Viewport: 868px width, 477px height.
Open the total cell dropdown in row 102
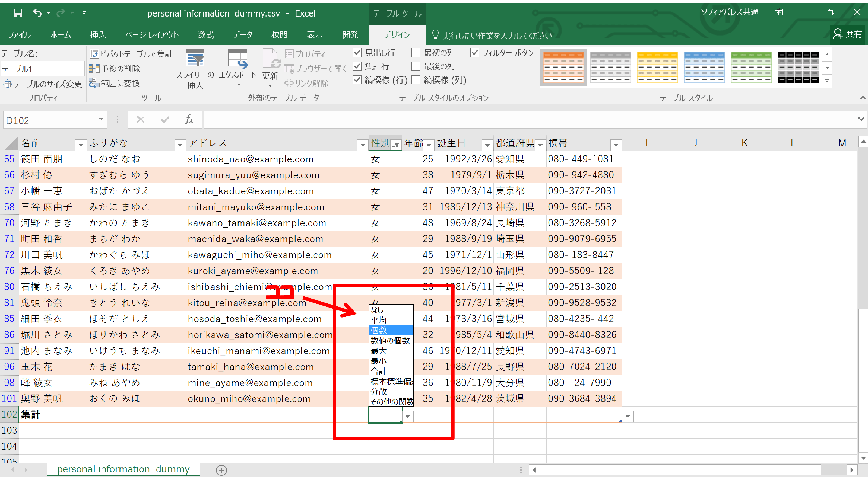click(x=408, y=417)
